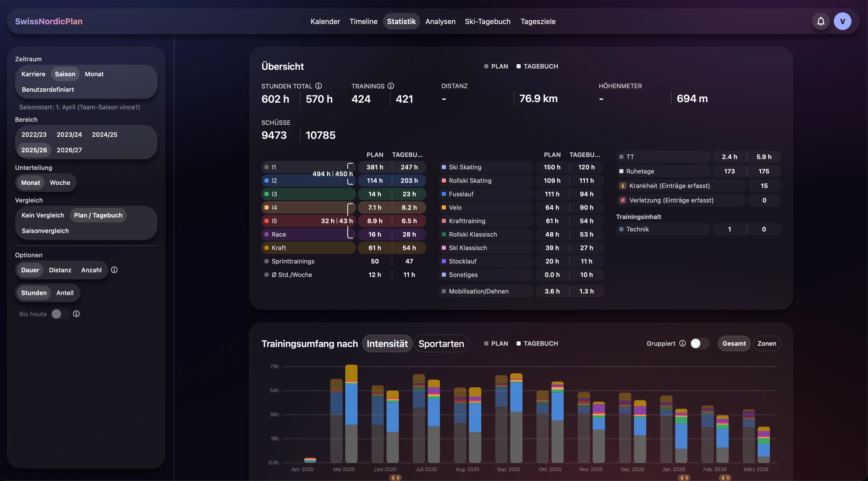Open the Analysen tab
The height and width of the screenshot is (481, 868).
click(440, 21)
